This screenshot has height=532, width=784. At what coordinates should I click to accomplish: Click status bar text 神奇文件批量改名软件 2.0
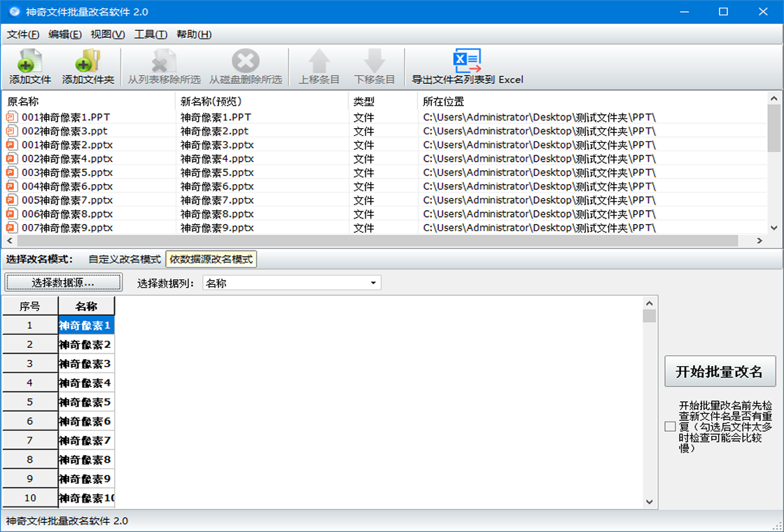[67, 521]
